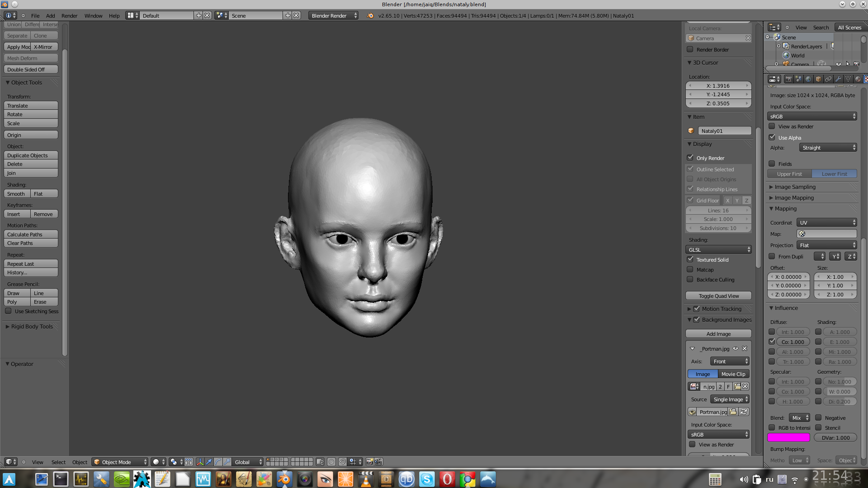The image size is (868, 488).
Task: Switch to the Movie Clip tab
Action: click(733, 374)
